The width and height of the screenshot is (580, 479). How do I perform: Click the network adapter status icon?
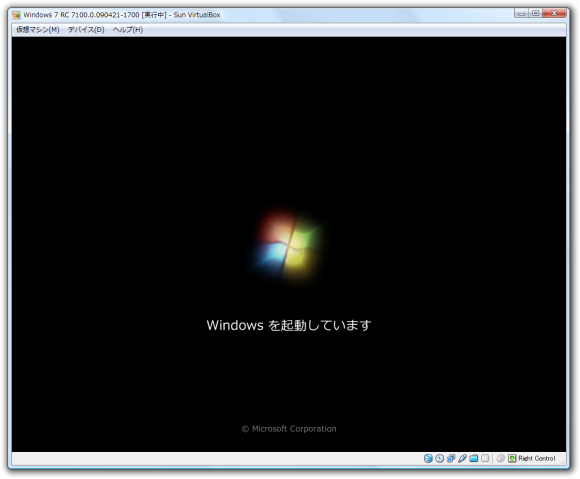pos(451,459)
